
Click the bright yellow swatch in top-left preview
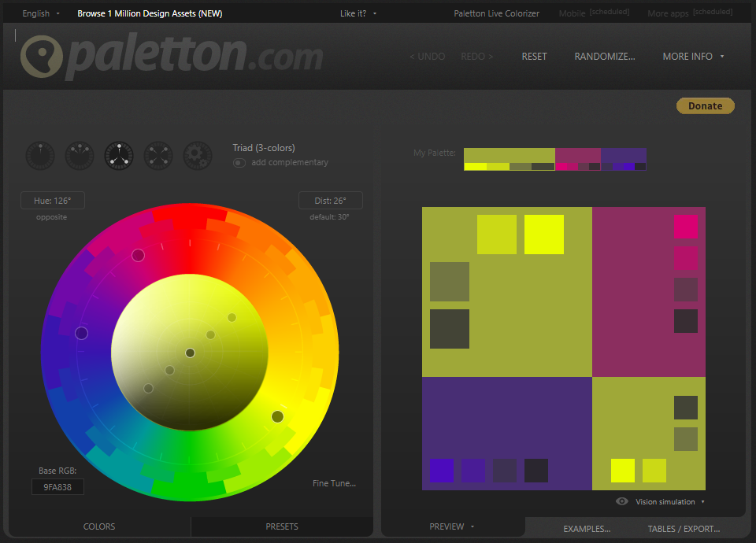pyautogui.click(x=544, y=235)
